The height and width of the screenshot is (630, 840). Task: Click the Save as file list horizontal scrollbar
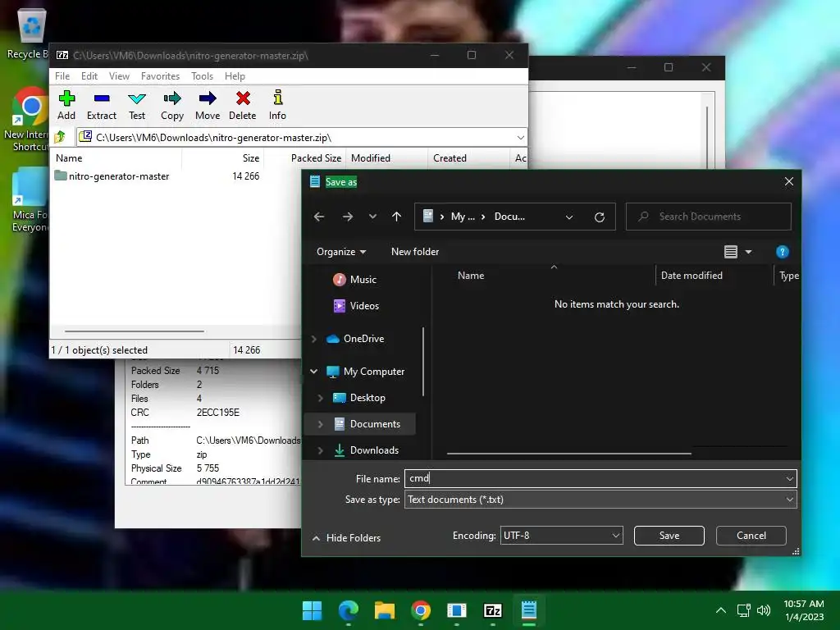pos(569,453)
